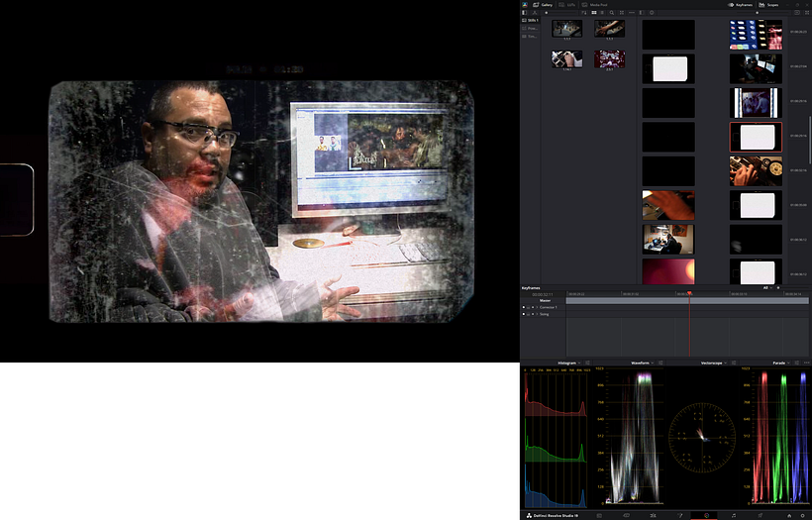Open the Deliver rocket page icon
The width and height of the screenshot is (812, 520).
point(759,515)
